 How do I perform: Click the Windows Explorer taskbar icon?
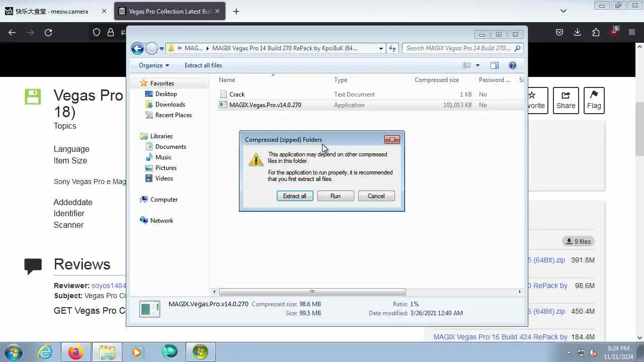pos(107,352)
